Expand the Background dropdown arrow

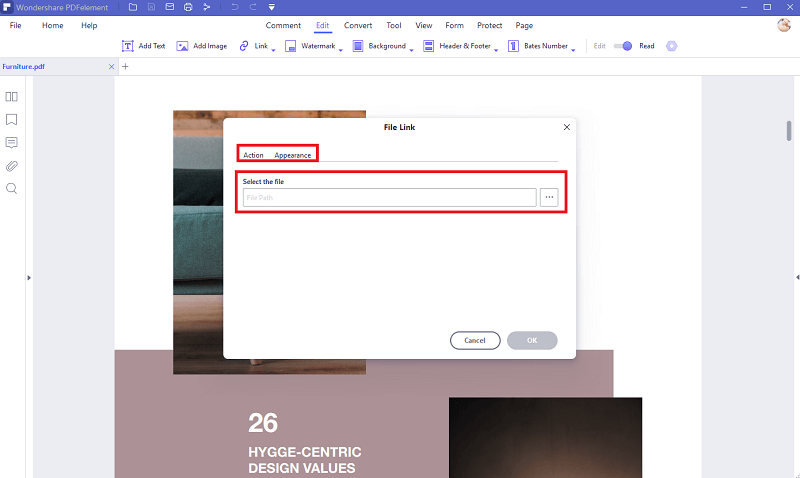(x=411, y=50)
